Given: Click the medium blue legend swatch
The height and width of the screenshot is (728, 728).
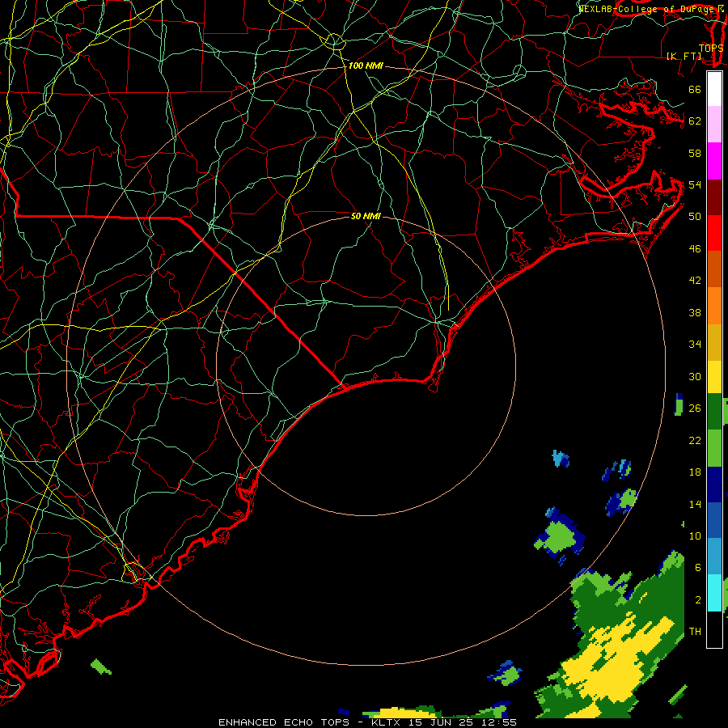Looking at the screenshot, I should click(714, 520).
